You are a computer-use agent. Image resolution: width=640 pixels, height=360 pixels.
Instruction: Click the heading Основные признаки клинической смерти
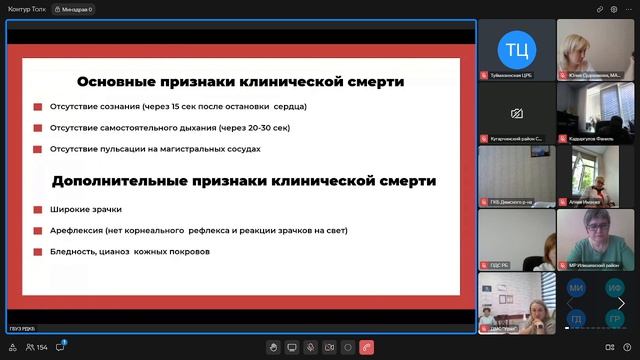point(240,82)
